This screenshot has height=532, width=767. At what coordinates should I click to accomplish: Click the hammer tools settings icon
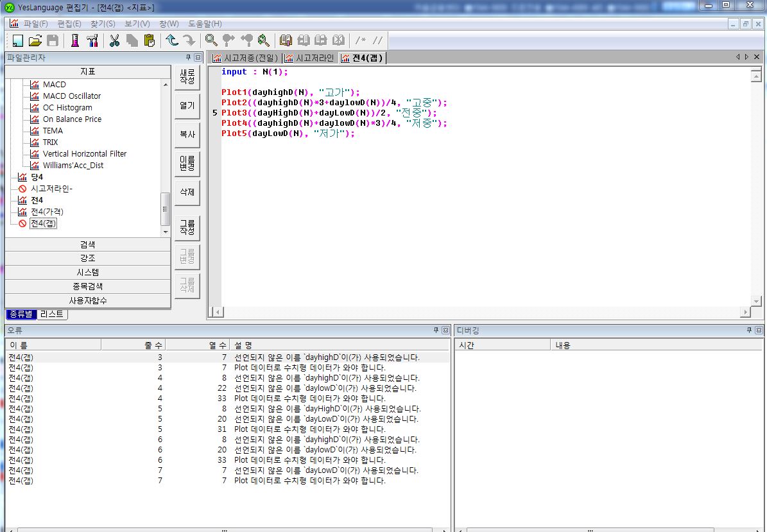tap(92, 40)
